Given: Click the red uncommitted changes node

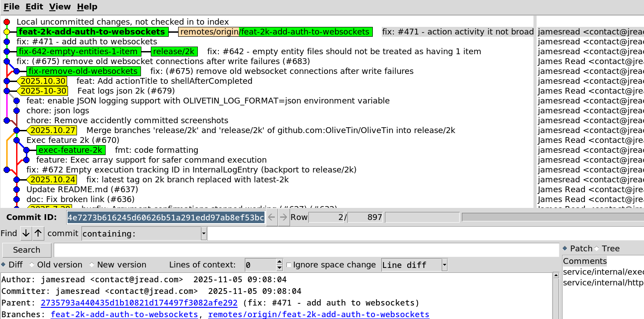Looking at the screenshot, I should pos(7,22).
